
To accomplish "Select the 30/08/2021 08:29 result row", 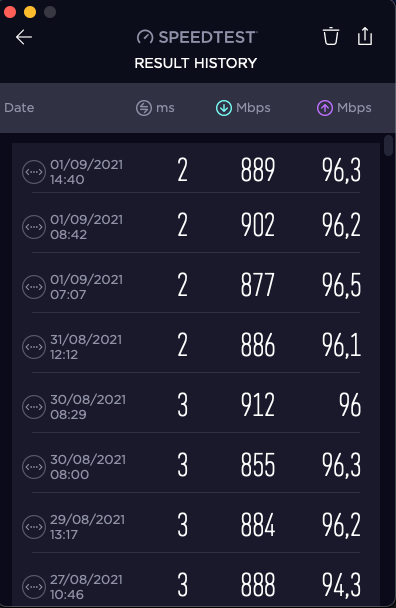I will tap(196, 406).
